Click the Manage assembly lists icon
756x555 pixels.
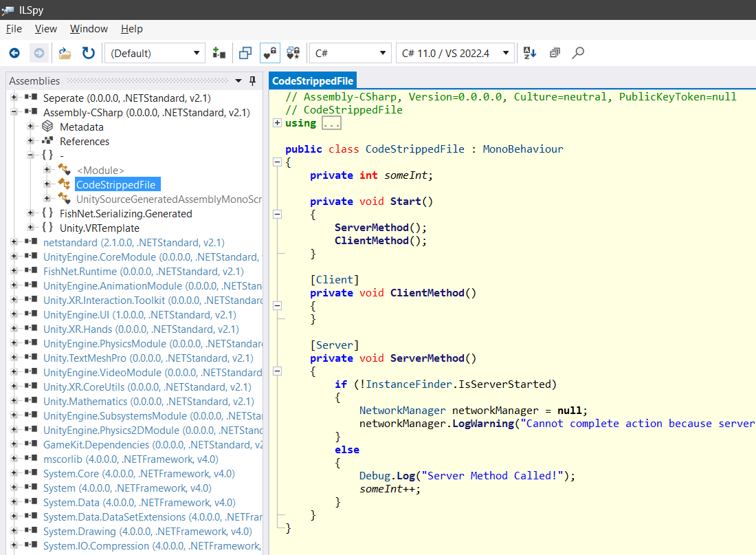click(x=219, y=53)
